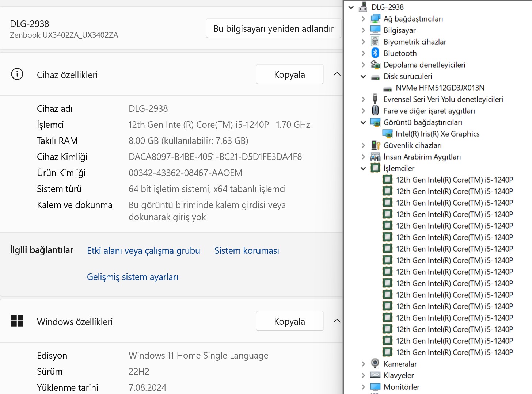Open the Etki alanı veya çalışma grubu link
The width and height of the screenshot is (532, 394).
[x=144, y=250]
